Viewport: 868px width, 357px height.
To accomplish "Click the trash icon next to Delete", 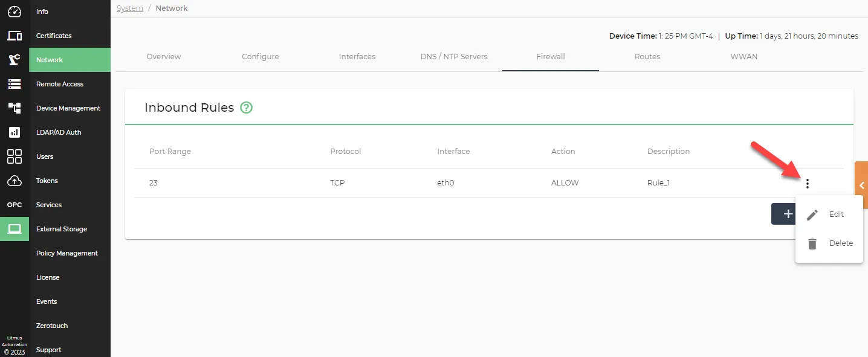I will 812,243.
